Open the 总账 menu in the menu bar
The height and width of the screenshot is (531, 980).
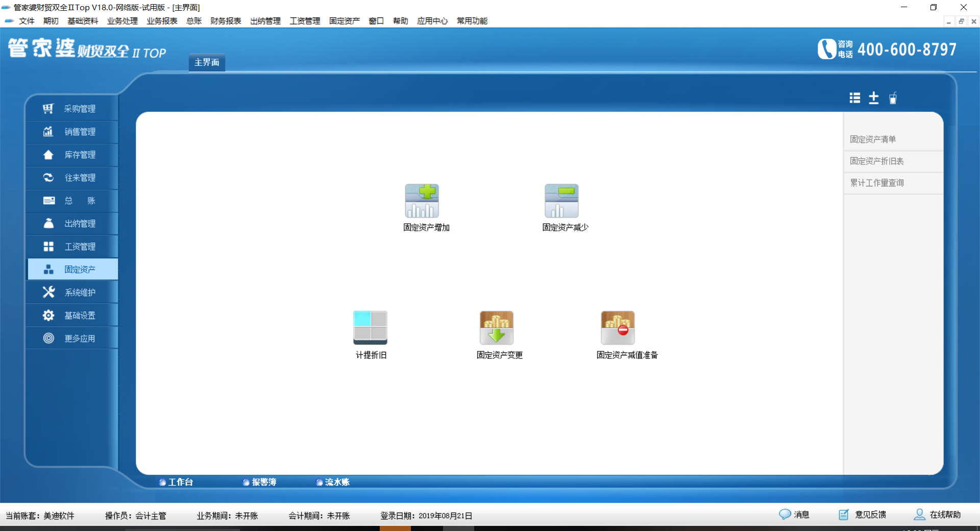pos(194,21)
